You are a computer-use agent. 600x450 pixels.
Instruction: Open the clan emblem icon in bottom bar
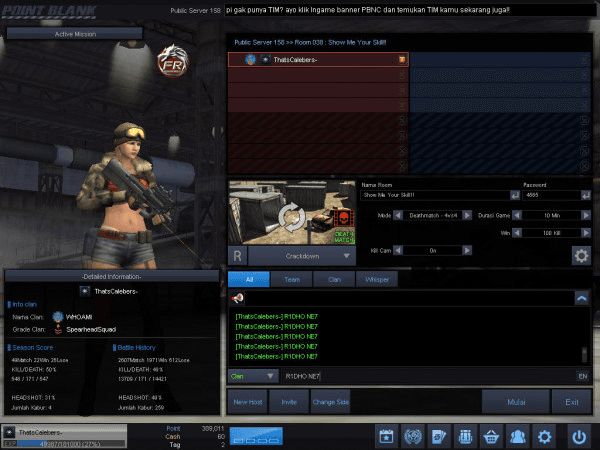(x=412, y=436)
